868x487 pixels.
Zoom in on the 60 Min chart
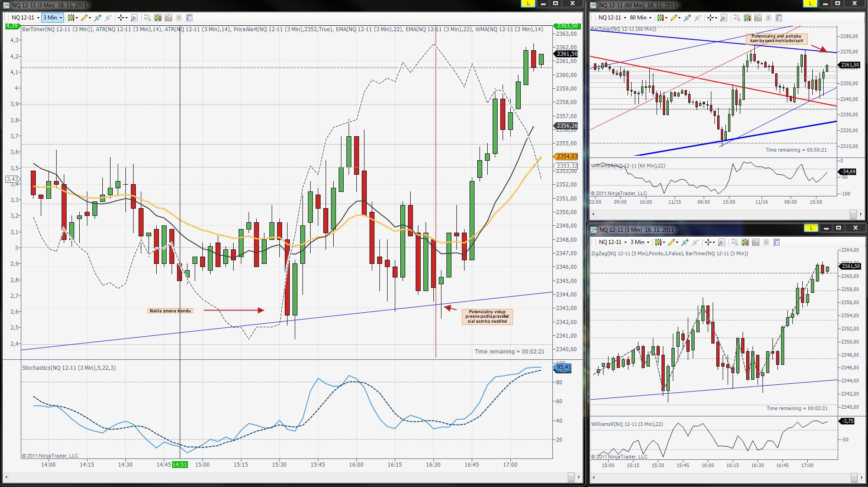(687, 18)
